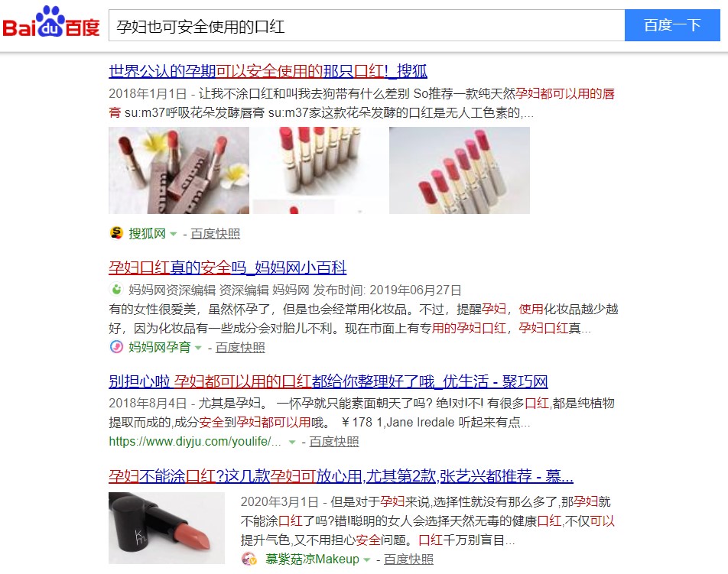Open the dropdown arrow beside the diyju.com URL
728x574 pixels.
292,443
